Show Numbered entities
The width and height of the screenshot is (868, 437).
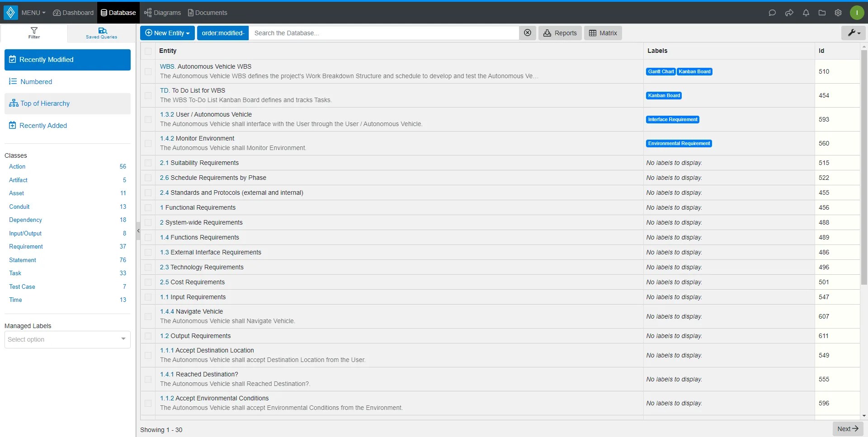pyautogui.click(x=67, y=82)
